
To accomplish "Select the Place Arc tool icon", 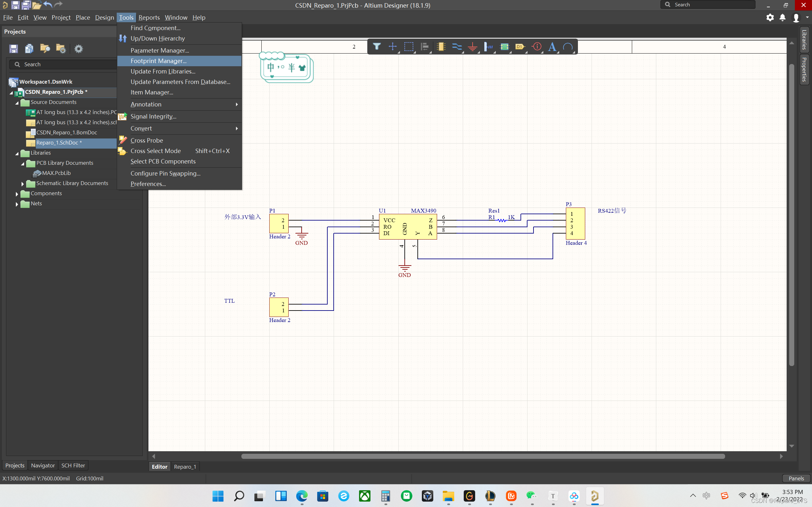I will point(568,47).
